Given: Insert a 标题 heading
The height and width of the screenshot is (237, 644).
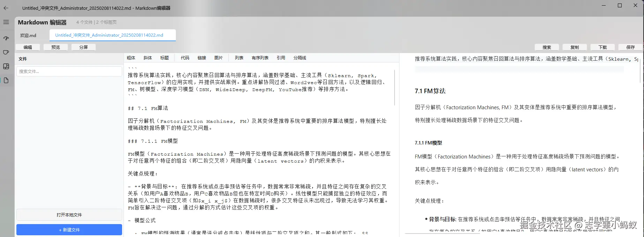Looking at the screenshot, I should (164, 58).
